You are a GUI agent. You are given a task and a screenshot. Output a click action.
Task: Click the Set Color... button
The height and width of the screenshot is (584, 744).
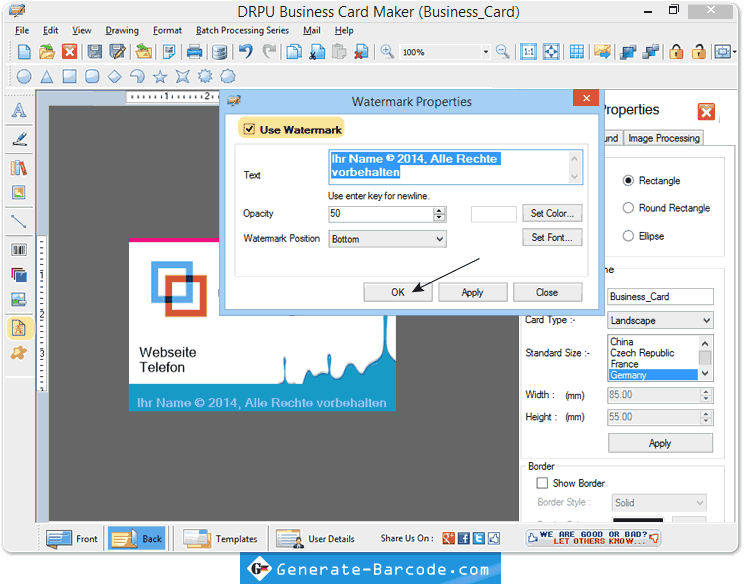[552, 213]
